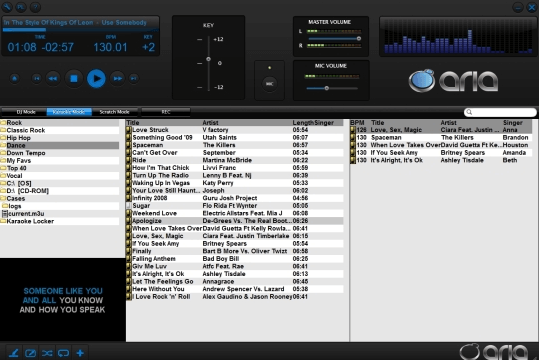This screenshot has width=539, height=360.
Task: Adjust the Master Volume slider handle
Action: pyautogui.click(x=359, y=39)
